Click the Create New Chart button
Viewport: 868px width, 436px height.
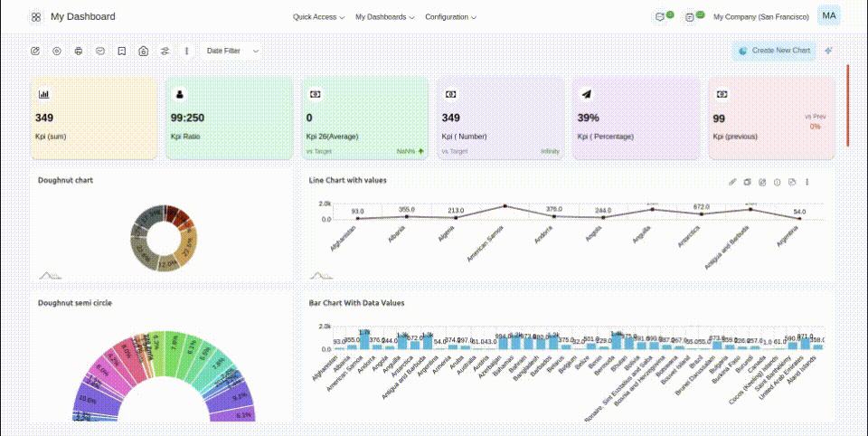pyautogui.click(x=774, y=51)
